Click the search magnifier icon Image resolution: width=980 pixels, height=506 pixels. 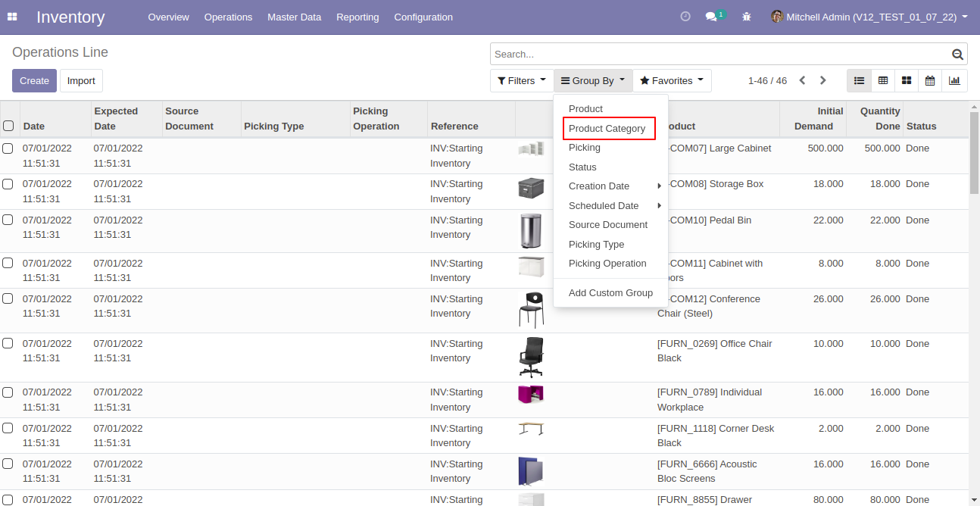tap(957, 55)
